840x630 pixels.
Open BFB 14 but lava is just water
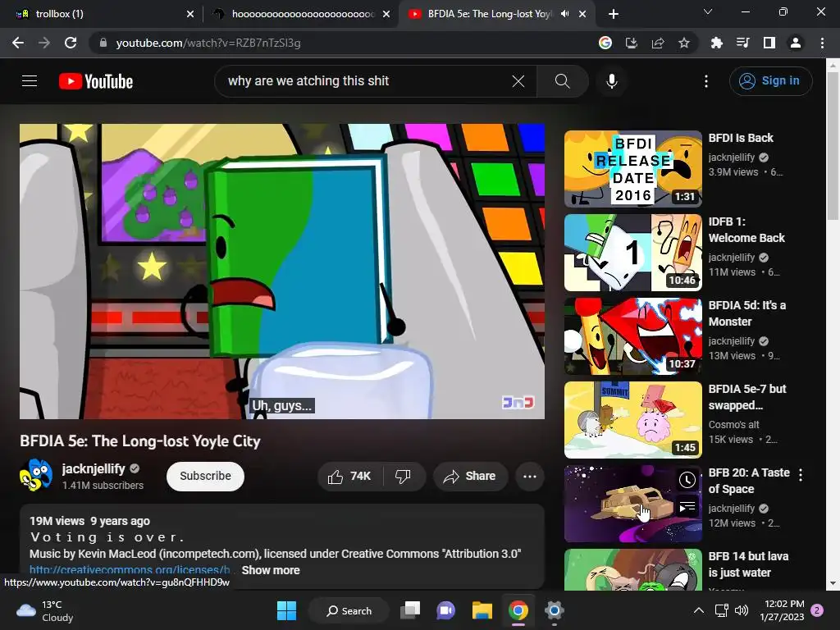tap(748, 564)
